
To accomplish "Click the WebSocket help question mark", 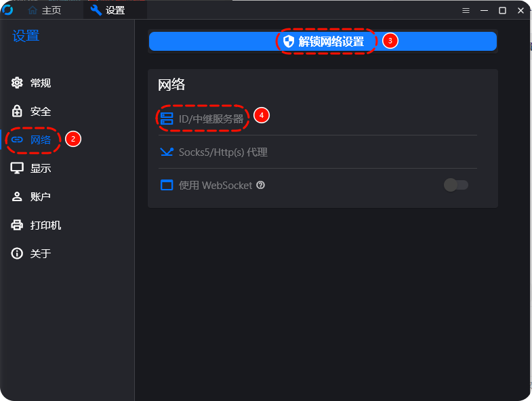I will pyautogui.click(x=260, y=185).
